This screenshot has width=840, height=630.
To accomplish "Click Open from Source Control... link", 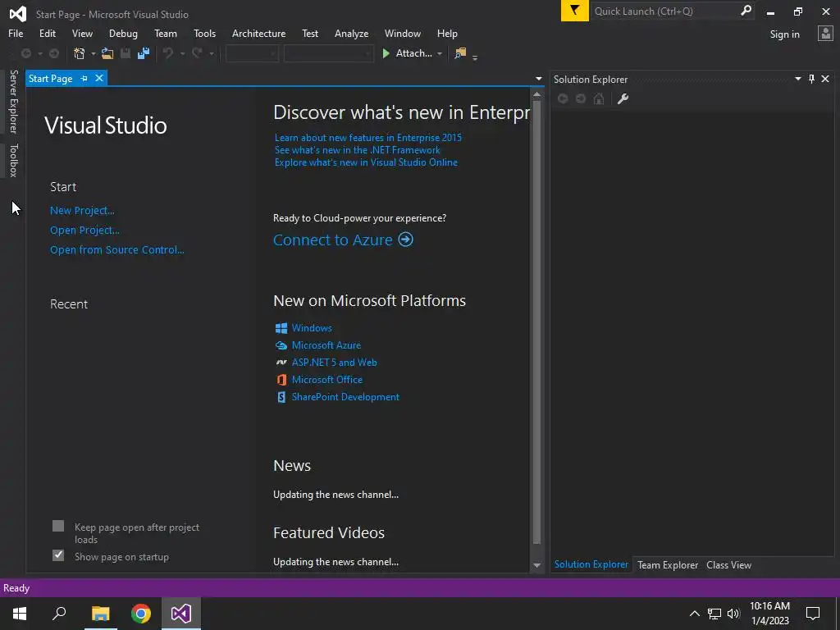I will pos(116,249).
